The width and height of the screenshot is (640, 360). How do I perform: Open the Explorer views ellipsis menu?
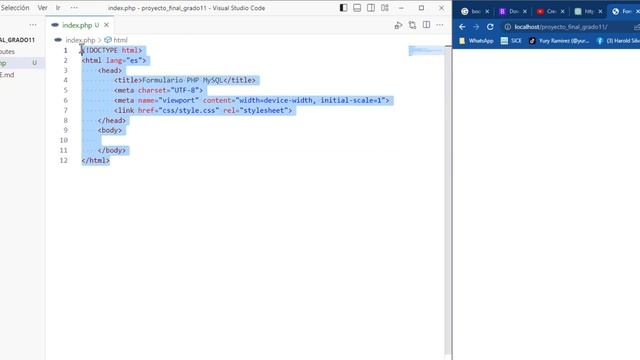33,25
